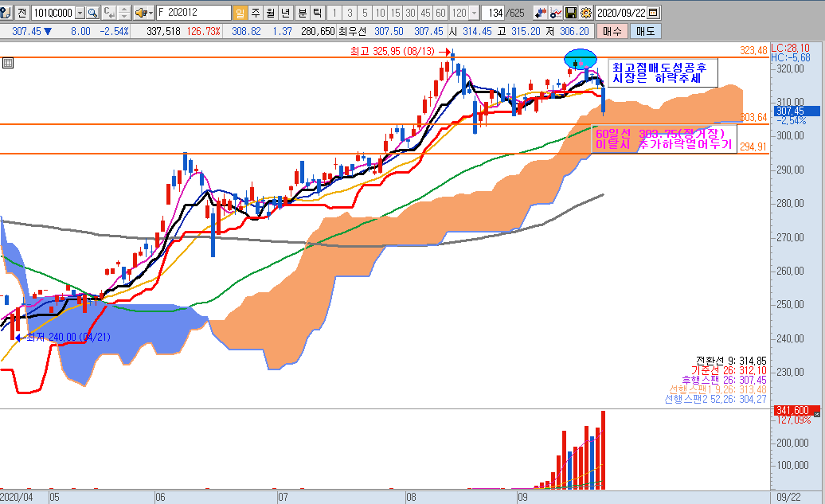This screenshot has width=825, height=504.
Task: Click the up arrow of the code stepper
Action: click(x=124, y=10)
